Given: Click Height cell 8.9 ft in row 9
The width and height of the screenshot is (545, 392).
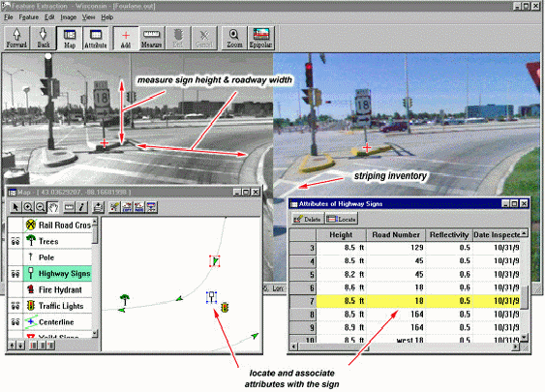Looking at the screenshot, I should [x=341, y=327].
